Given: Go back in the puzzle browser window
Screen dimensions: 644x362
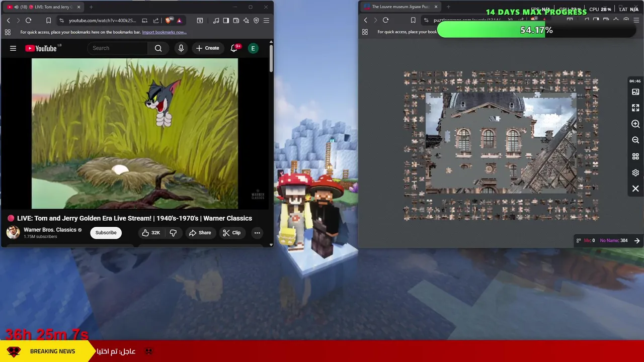Looking at the screenshot, I should pos(365,21).
